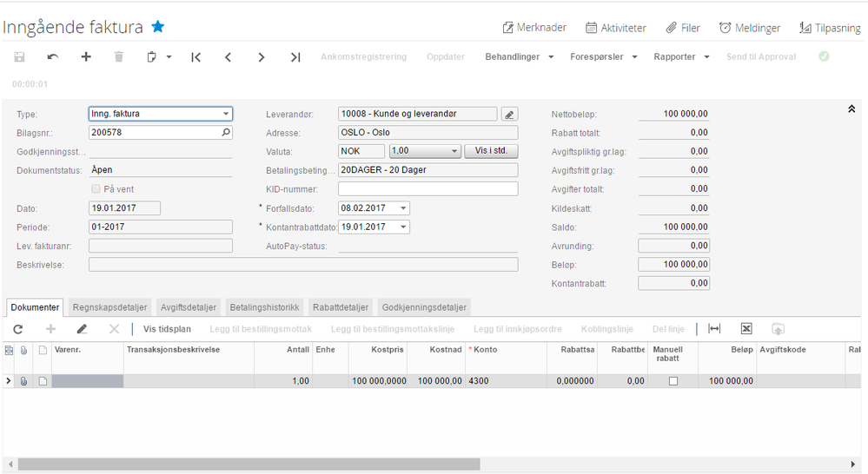Viewport: 868px width, 474px height.
Task: Open Kontantrabattdato date picker
Action: (403, 227)
